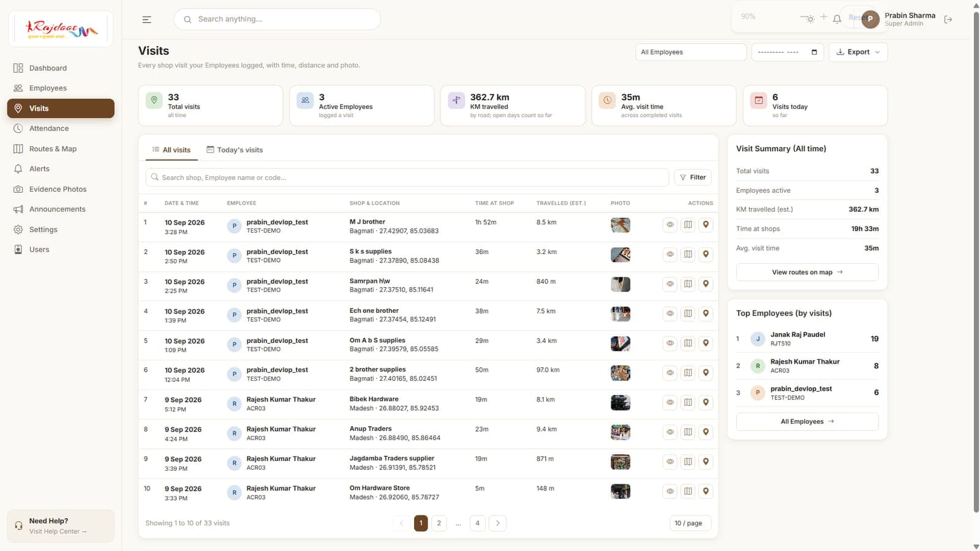Switch to the All visits tab

click(x=171, y=150)
